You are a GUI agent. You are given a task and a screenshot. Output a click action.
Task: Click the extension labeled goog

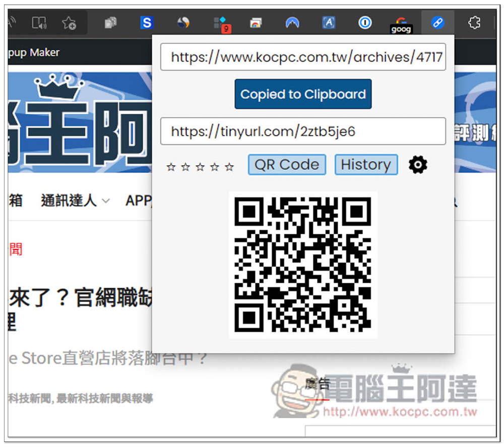[401, 25]
